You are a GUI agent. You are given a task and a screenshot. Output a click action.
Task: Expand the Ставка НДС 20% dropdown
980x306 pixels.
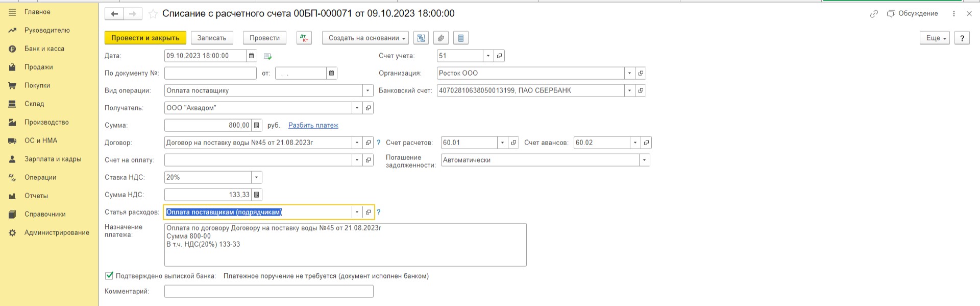(256, 177)
